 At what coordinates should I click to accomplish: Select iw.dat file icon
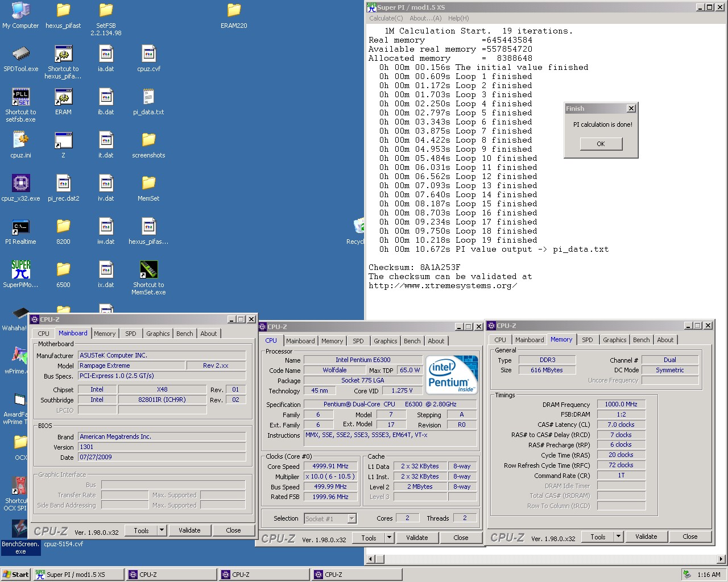(106, 232)
